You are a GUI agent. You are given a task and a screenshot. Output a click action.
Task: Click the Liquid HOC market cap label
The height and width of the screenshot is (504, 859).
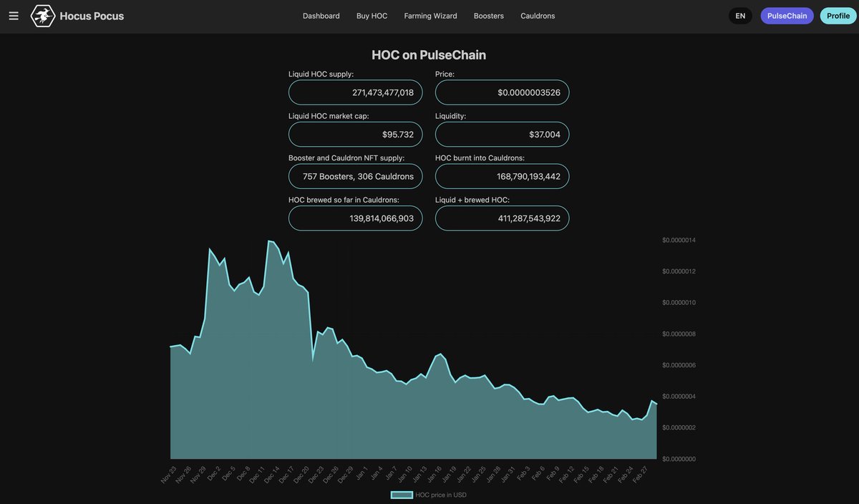click(329, 116)
